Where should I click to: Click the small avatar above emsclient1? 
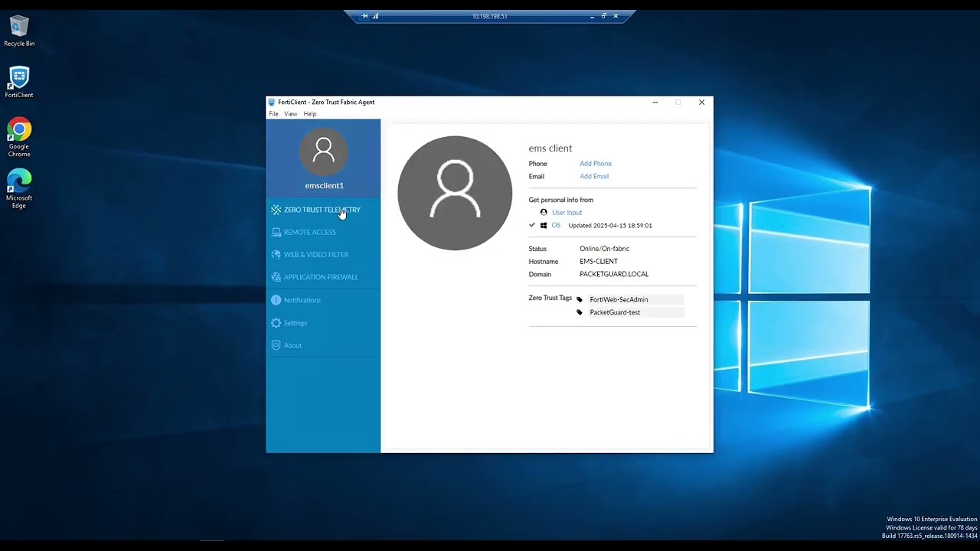tap(323, 152)
